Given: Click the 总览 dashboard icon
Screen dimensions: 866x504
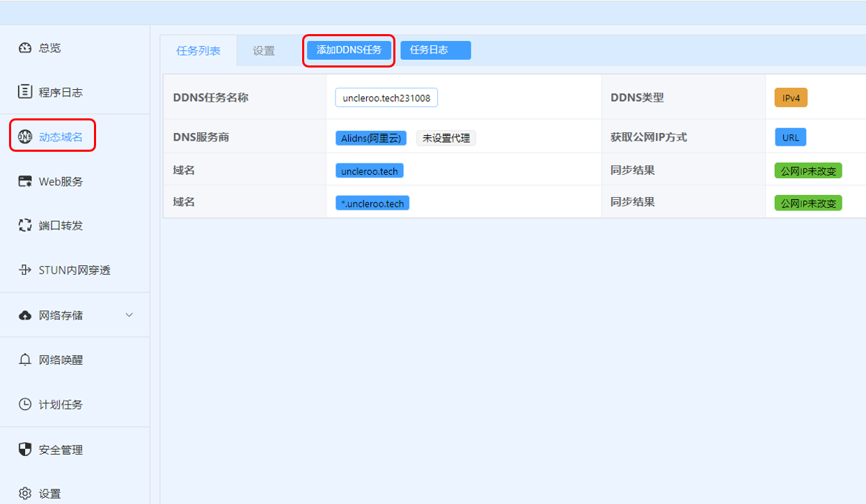Looking at the screenshot, I should click(x=25, y=48).
